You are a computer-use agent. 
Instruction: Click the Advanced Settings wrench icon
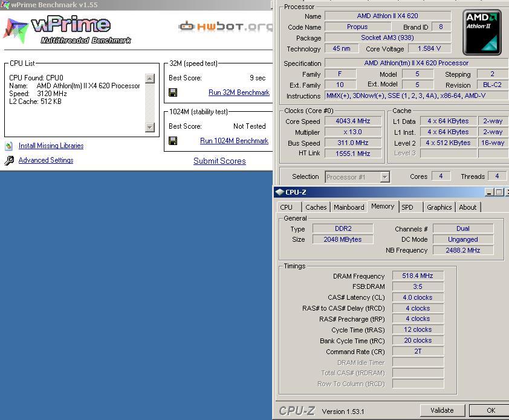pos(9,160)
